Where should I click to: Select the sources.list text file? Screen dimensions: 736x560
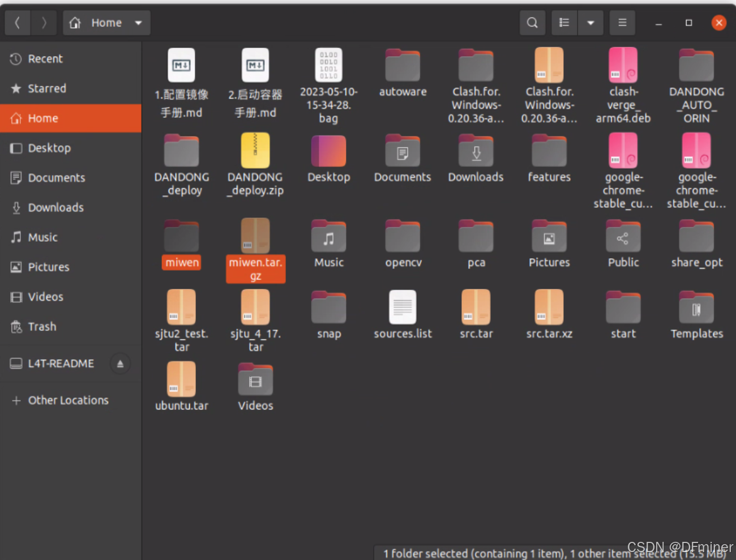[403, 315]
